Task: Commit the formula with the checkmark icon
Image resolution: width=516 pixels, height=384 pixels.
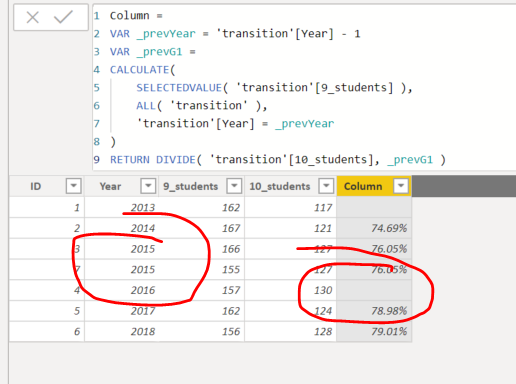Action: (x=63, y=17)
